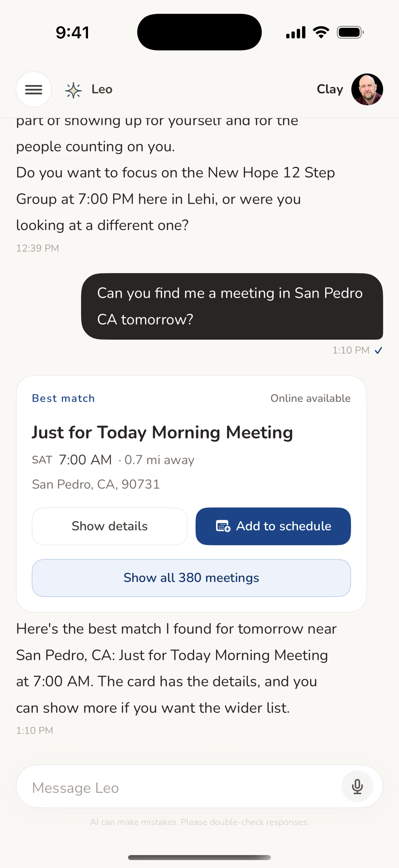Screen dimensions: 399x868
Task: Tap the Online available tag
Action: [310, 398]
